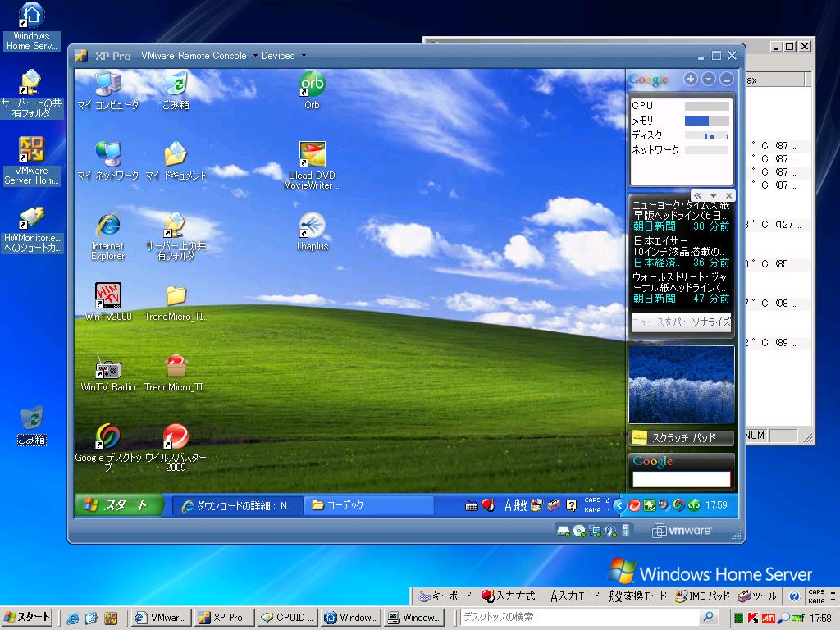
Task: Open host IME パッド
Action: (703, 596)
